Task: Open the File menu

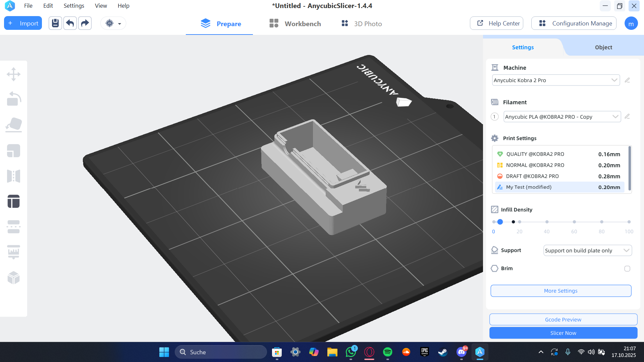Action: (x=28, y=6)
